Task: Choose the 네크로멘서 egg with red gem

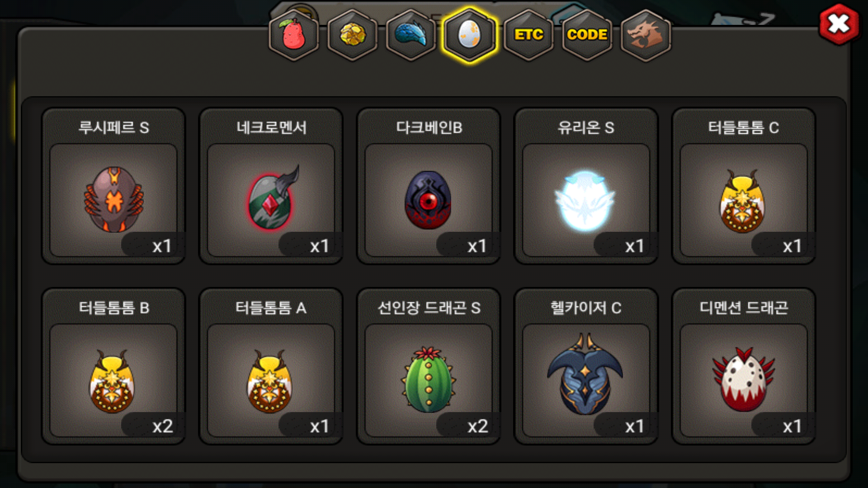Action: point(271,186)
